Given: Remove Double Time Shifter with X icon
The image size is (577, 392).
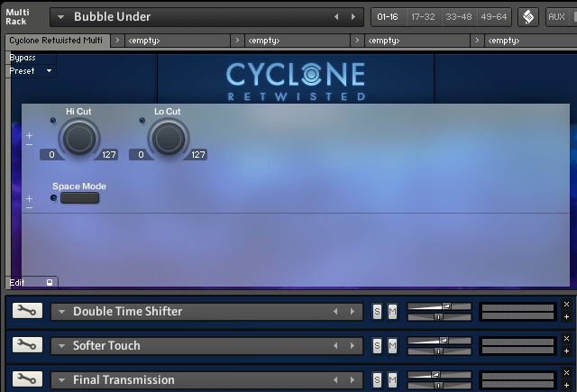Looking at the screenshot, I should pos(566,305).
